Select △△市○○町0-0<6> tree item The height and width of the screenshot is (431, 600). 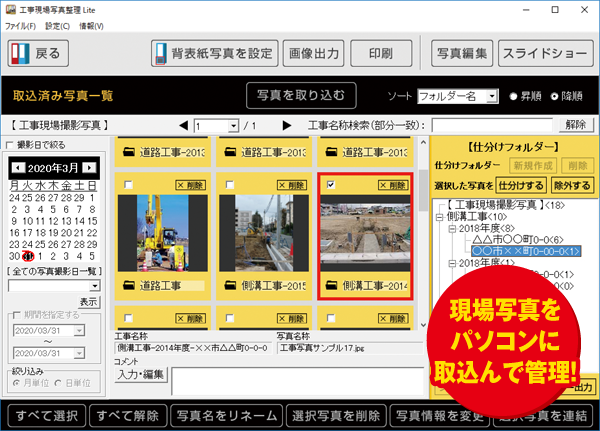[518, 240]
